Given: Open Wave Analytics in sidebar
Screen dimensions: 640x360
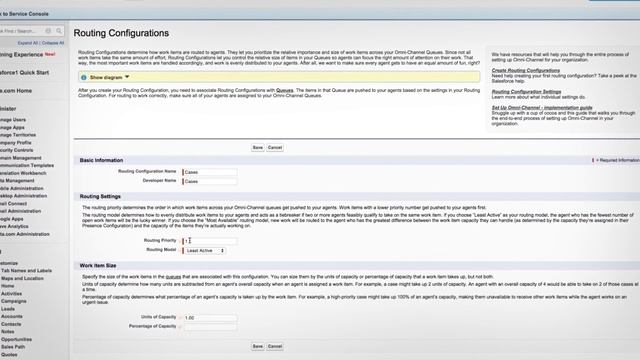Looking at the screenshot, I should (x=14, y=226).
